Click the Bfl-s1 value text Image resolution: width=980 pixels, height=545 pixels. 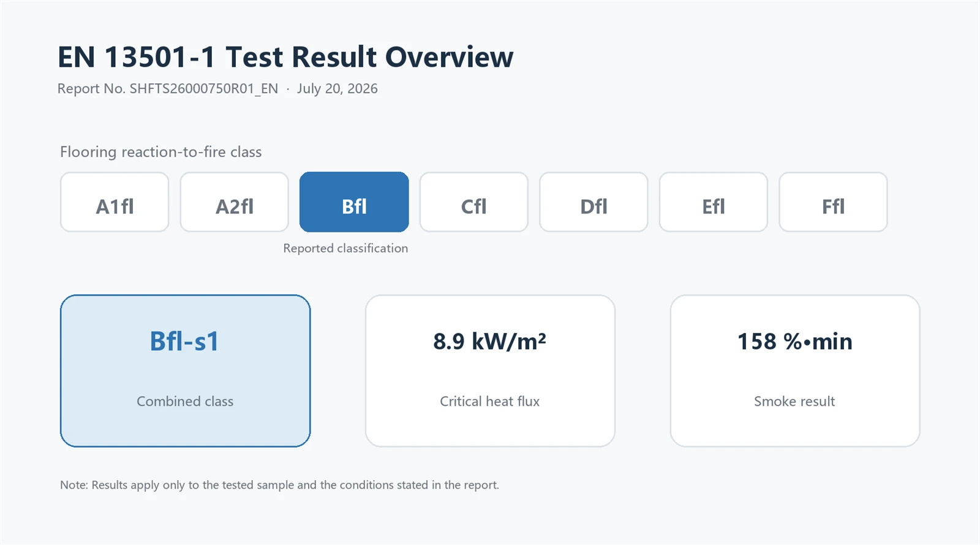tap(184, 341)
